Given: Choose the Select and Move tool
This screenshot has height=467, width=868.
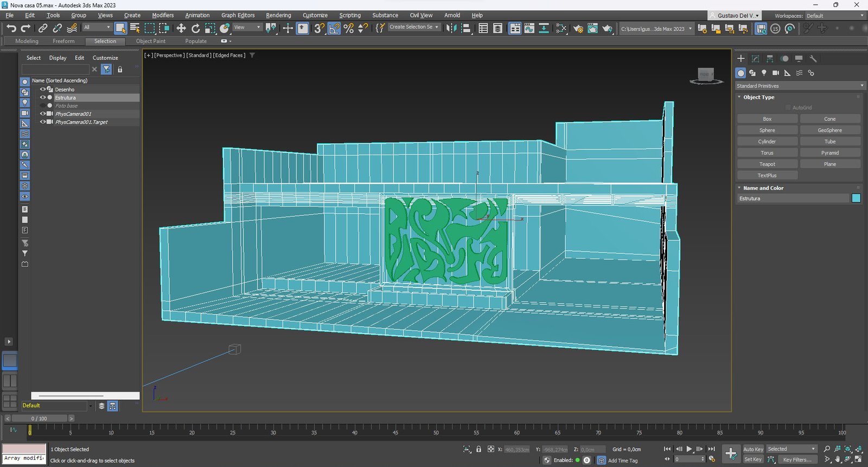Looking at the screenshot, I should pyautogui.click(x=181, y=28).
